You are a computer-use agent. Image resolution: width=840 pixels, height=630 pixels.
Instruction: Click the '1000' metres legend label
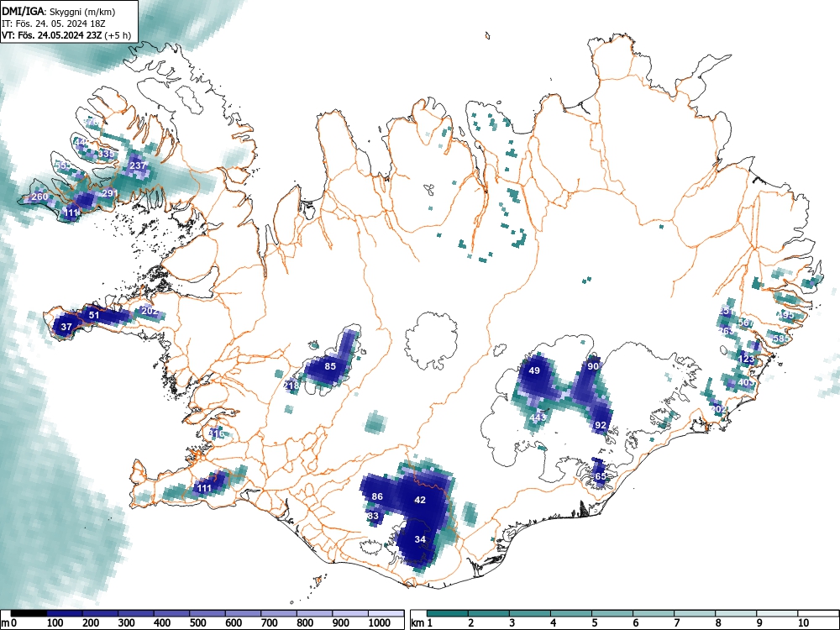(x=380, y=623)
